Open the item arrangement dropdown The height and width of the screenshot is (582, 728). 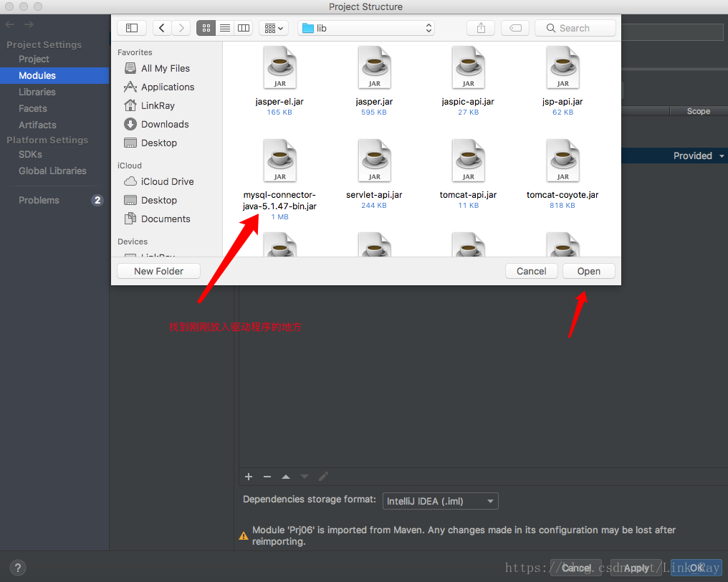(x=274, y=29)
